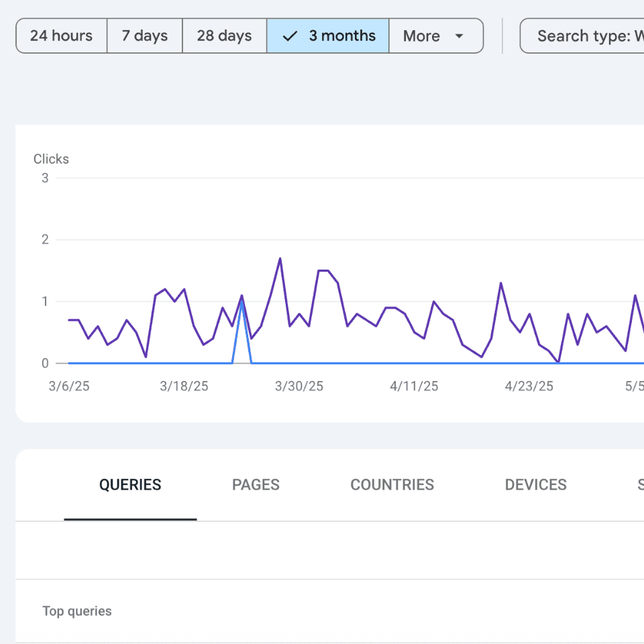Click the 4/11/25 x-axis date label
The image size is (644, 644).
(x=414, y=386)
